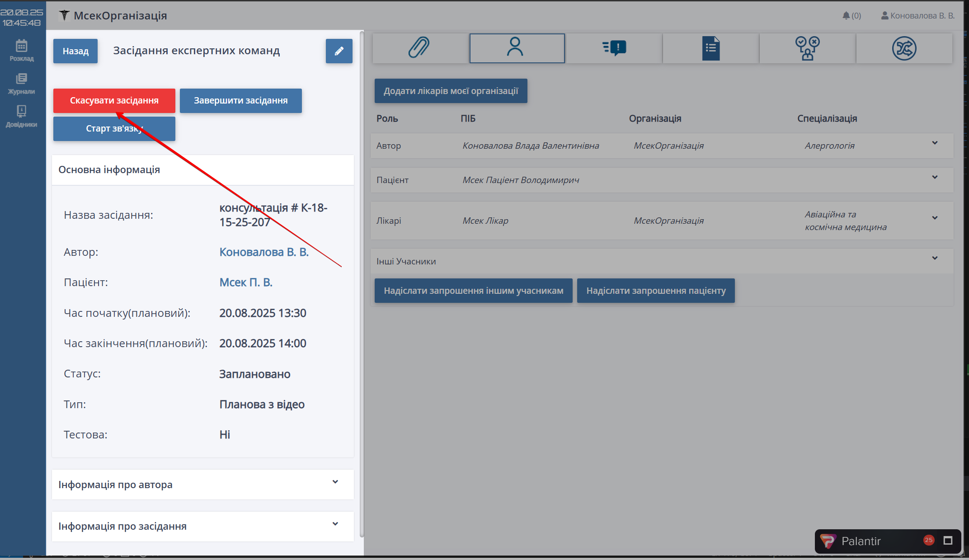Expand Інформація про засідання section
969x560 pixels.
[335, 524]
